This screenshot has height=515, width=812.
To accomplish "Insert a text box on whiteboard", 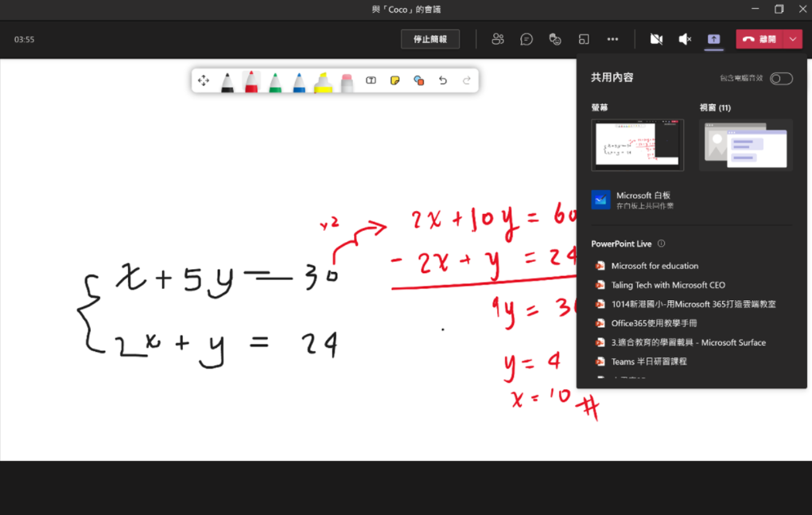I will click(371, 80).
